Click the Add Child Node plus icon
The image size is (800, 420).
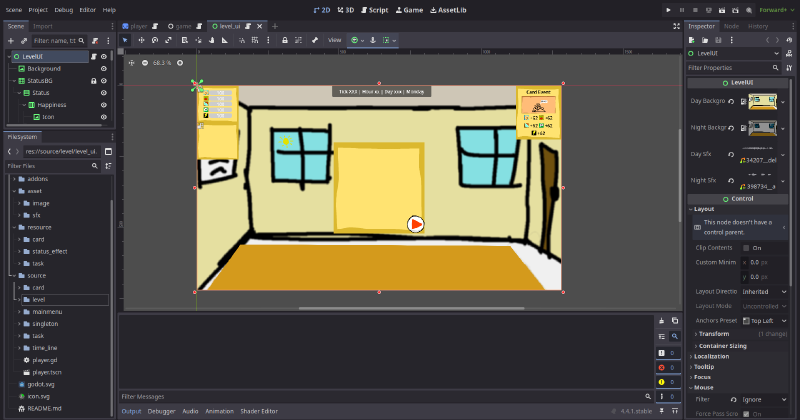point(10,40)
